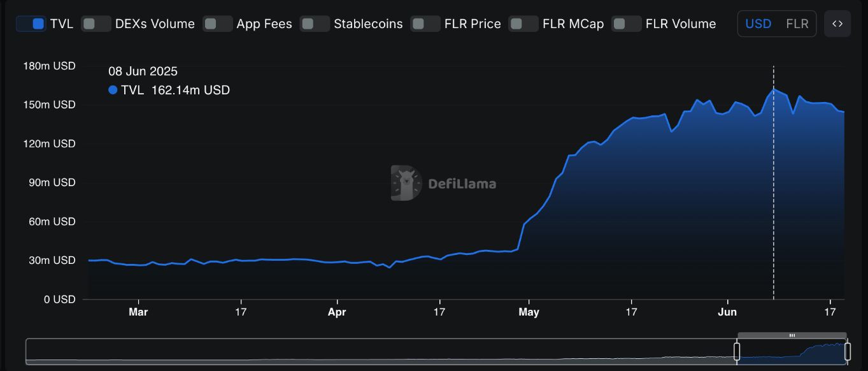Click the May label on the x-axis
868x371 pixels.
pyautogui.click(x=529, y=312)
